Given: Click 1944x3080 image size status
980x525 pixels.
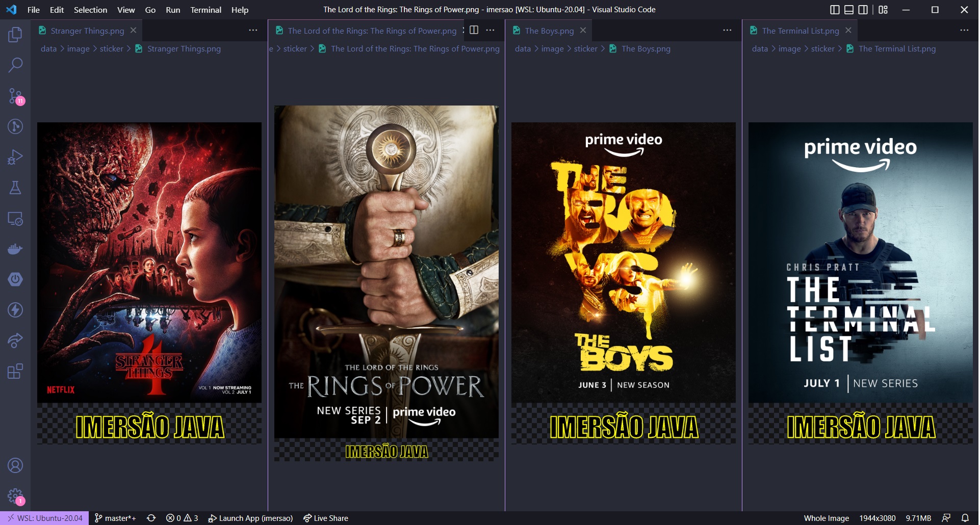Looking at the screenshot, I should [x=878, y=518].
